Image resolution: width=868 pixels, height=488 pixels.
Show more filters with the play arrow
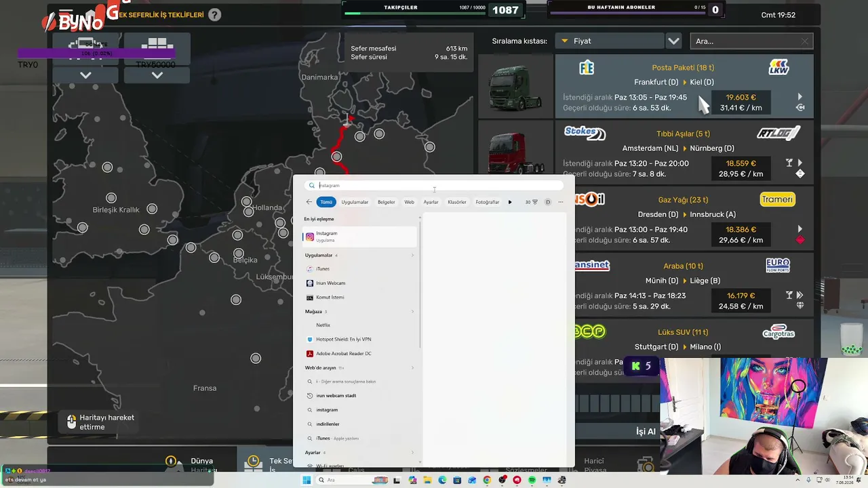pos(510,202)
